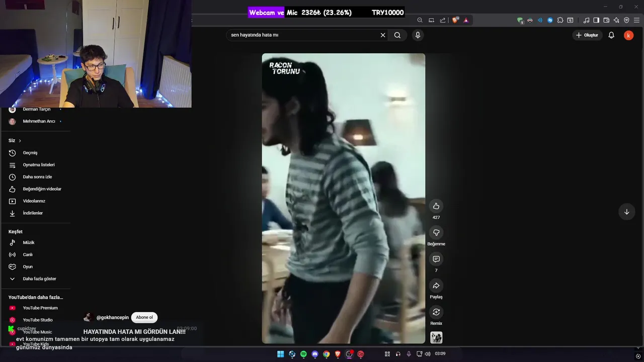Screen dimensions: 644x362
Task: Open the Extensions puzzle piece menu
Action: pos(560,20)
